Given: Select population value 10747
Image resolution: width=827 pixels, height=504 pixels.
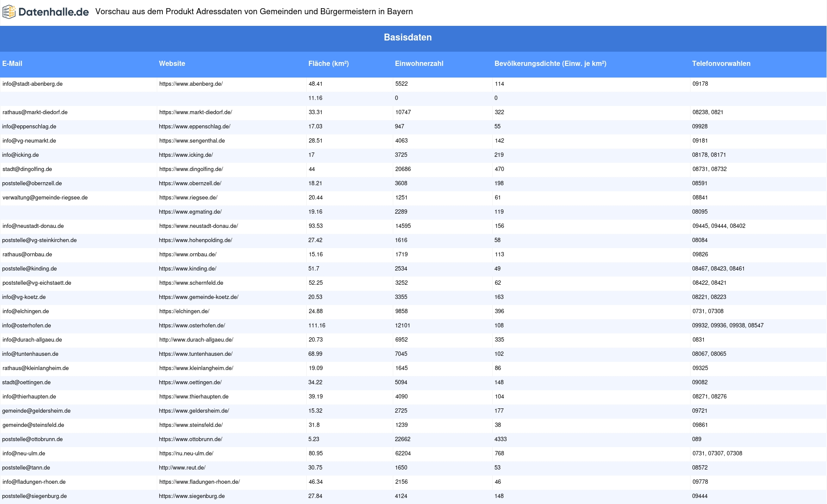Looking at the screenshot, I should (403, 112).
